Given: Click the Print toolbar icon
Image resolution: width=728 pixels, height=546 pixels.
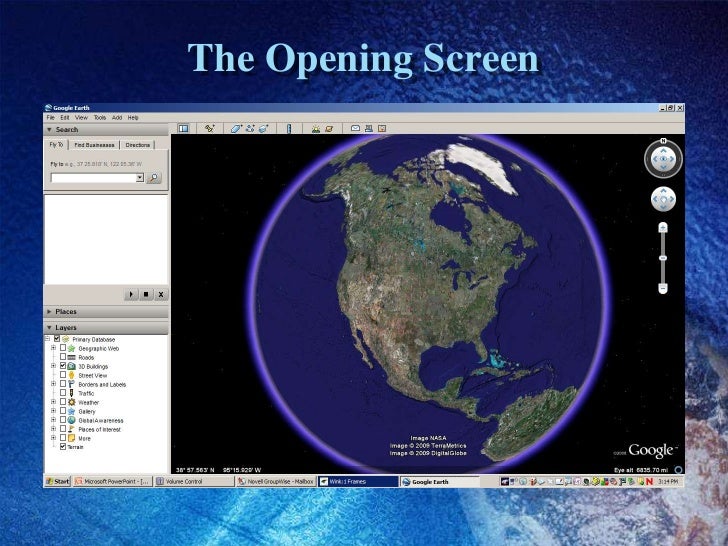Looking at the screenshot, I should click(x=369, y=128).
